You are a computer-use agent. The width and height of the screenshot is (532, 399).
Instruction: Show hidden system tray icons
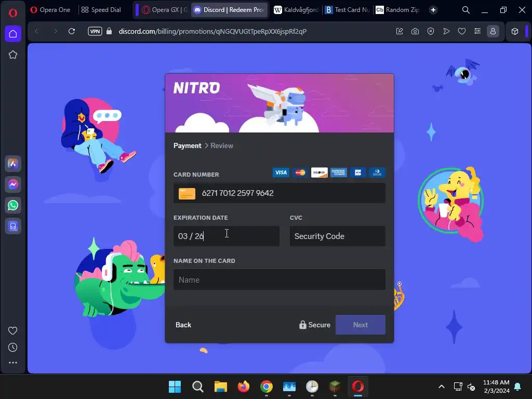point(442,387)
